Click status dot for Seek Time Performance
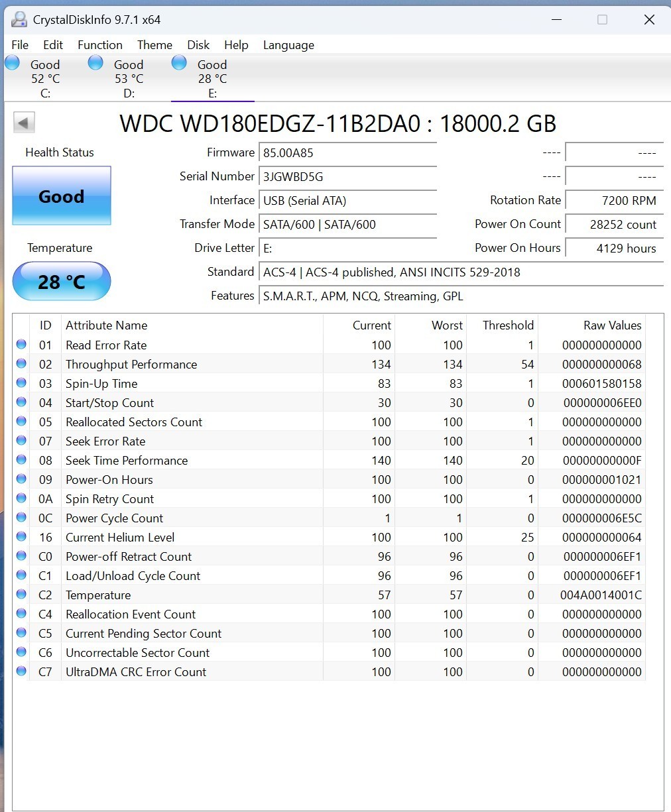Viewport: 671px width, 812px height. click(21, 460)
